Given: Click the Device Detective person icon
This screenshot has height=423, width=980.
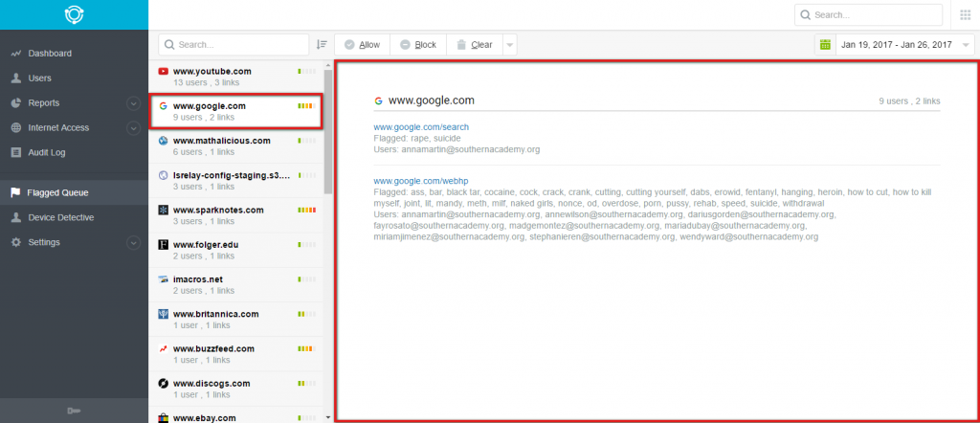Looking at the screenshot, I should [16, 217].
